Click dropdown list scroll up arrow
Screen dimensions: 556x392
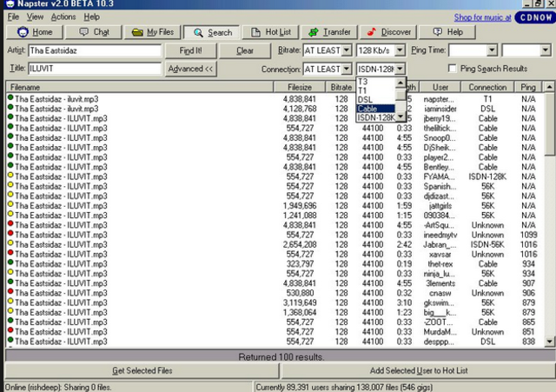(x=400, y=83)
